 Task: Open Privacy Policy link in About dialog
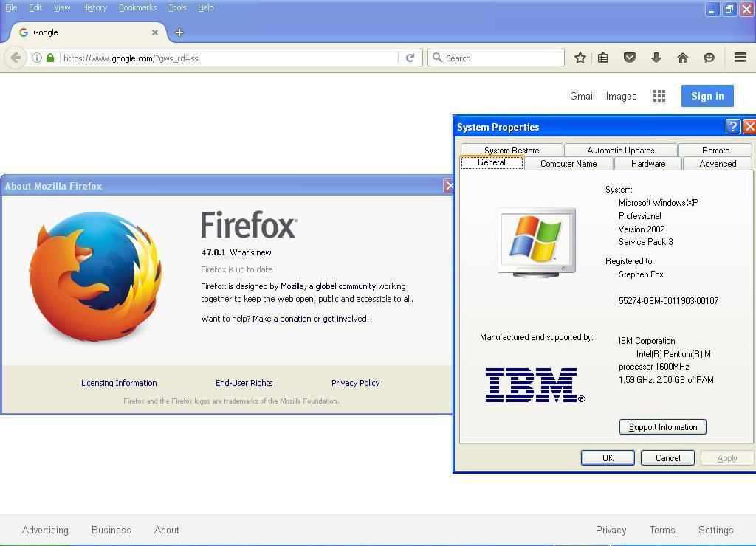click(355, 383)
